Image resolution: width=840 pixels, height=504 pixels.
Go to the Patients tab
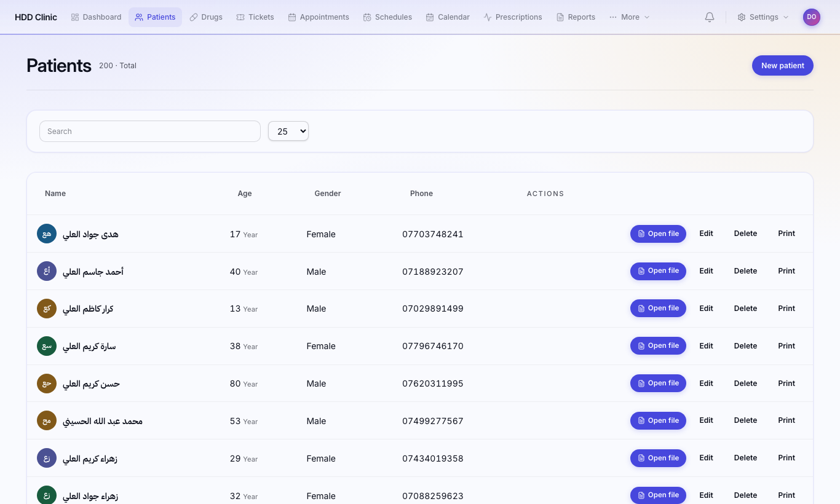155,17
